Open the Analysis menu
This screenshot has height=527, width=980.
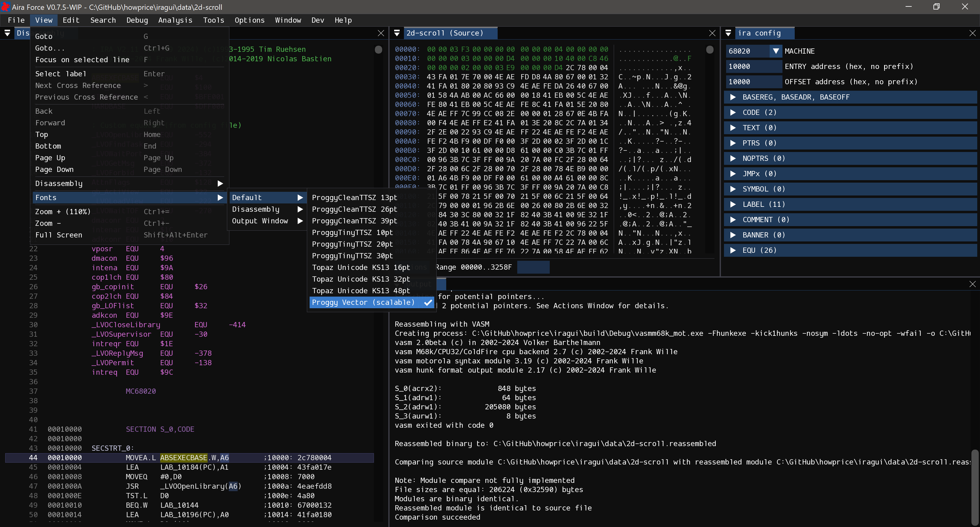tap(175, 20)
